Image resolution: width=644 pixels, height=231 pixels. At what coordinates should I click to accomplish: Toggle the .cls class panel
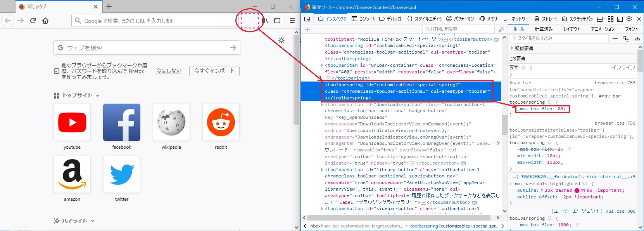pos(637,39)
